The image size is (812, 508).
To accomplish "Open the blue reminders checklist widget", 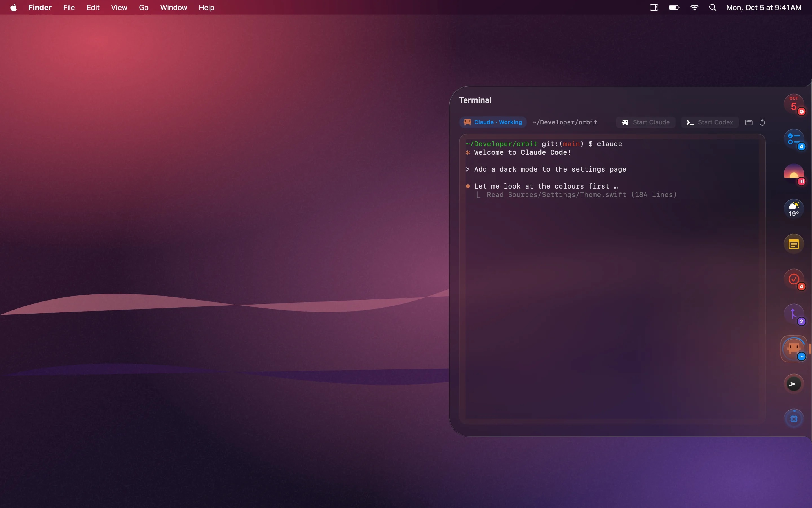I will pos(794,139).
